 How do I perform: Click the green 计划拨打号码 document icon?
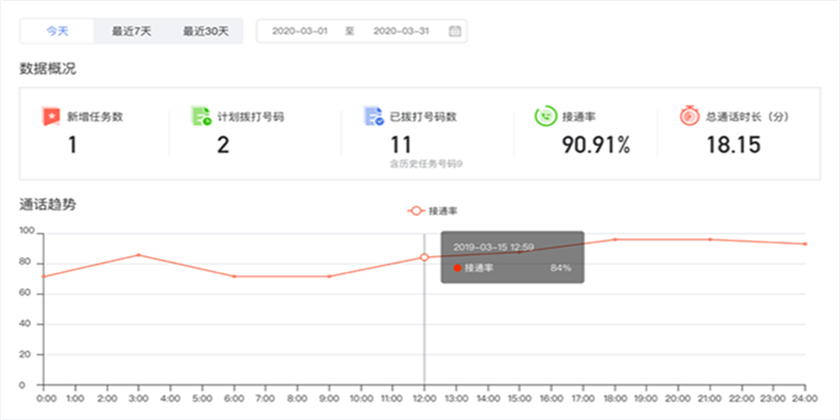click(x=201, y=116)
